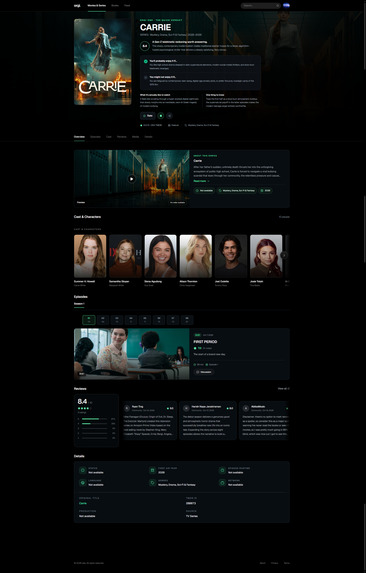This screenshot has height=573, width=366.
Task: Open Joel Oulette cast card
Action: pyautogui.click(x=231, y=260)
